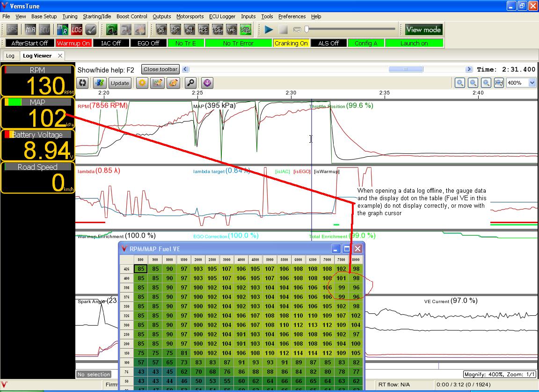Click the fit-width zoom icon
This screenshot has width=539, height=392.
pos(499,83)
